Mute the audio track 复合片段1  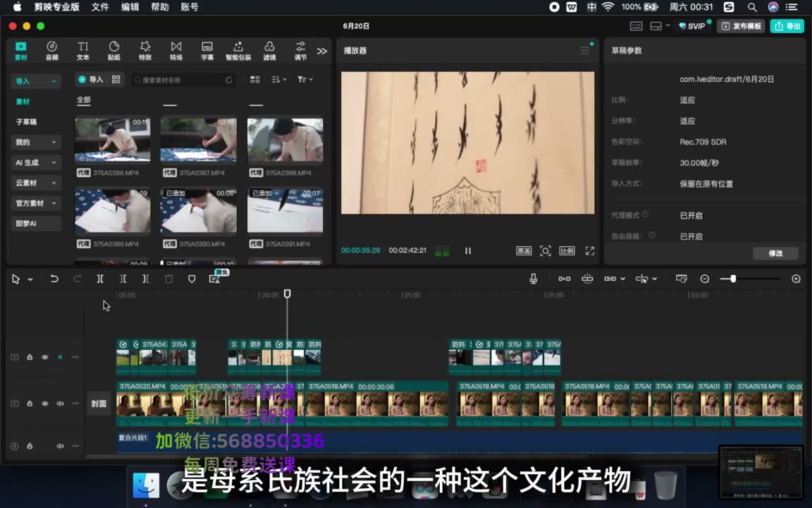(60, 446)
